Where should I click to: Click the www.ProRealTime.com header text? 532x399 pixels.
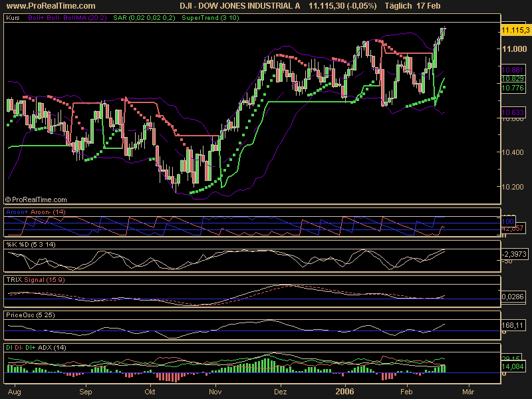51,6
